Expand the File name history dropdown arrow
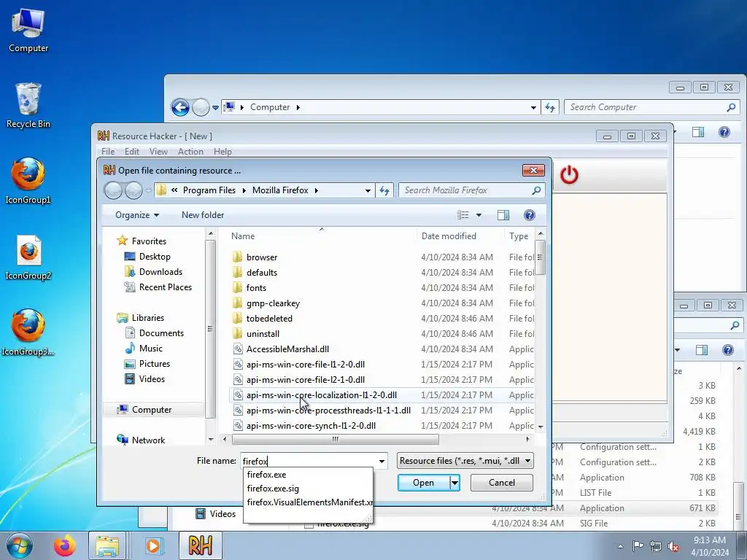The width and height of the screenshot is (747, 560). pyautogui.click(x=382, y=462)
